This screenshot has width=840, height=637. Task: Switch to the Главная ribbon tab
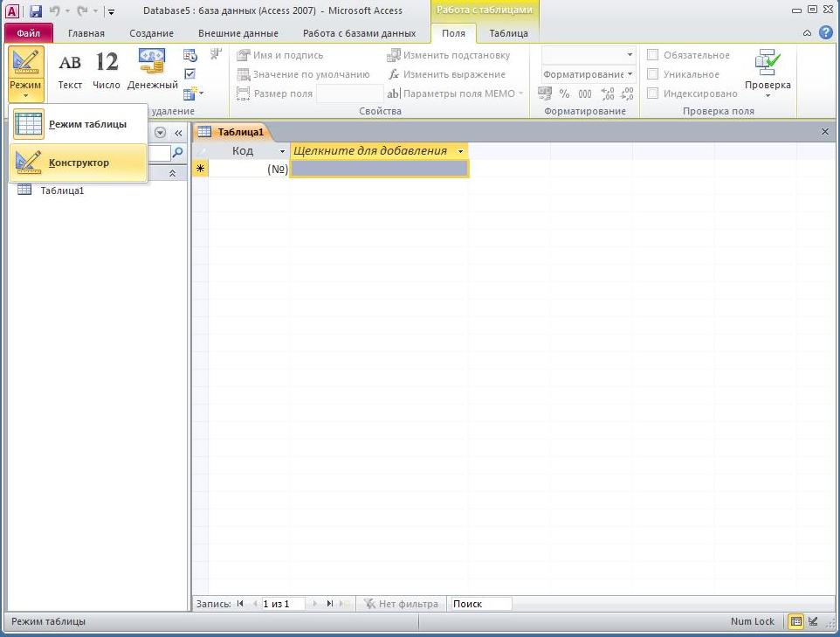click(86, 33)
